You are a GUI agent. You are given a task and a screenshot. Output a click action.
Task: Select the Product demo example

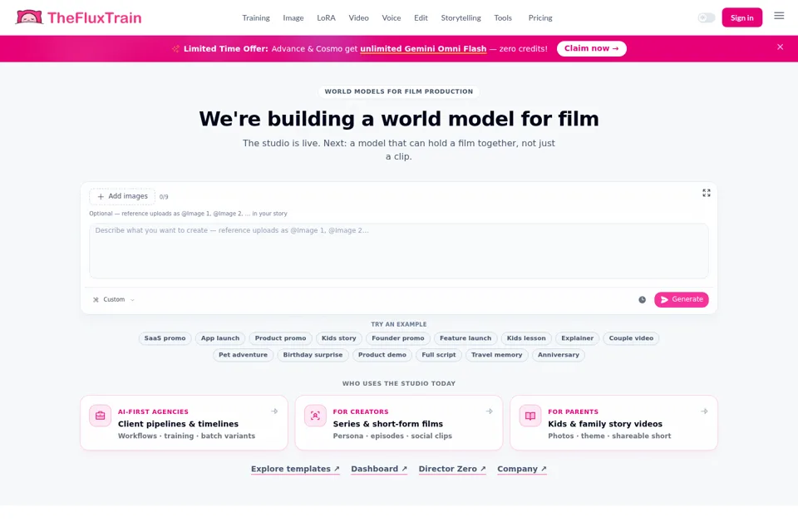(x=382, y=355)
